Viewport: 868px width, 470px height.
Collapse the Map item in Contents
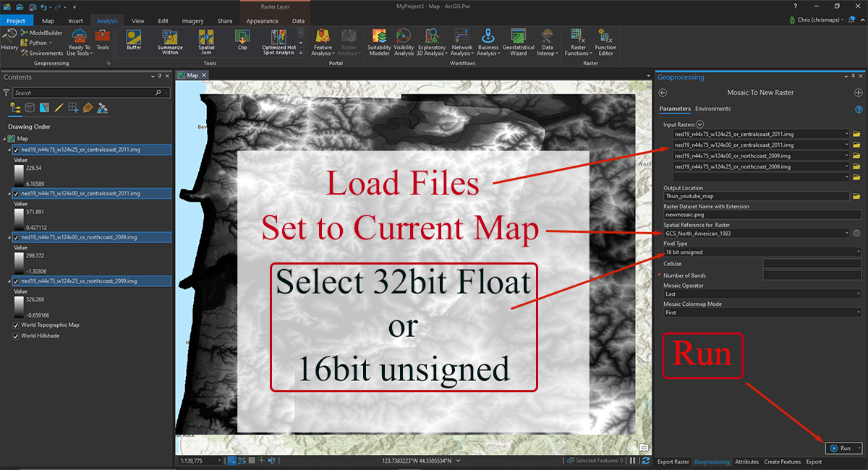coord(5,138)
